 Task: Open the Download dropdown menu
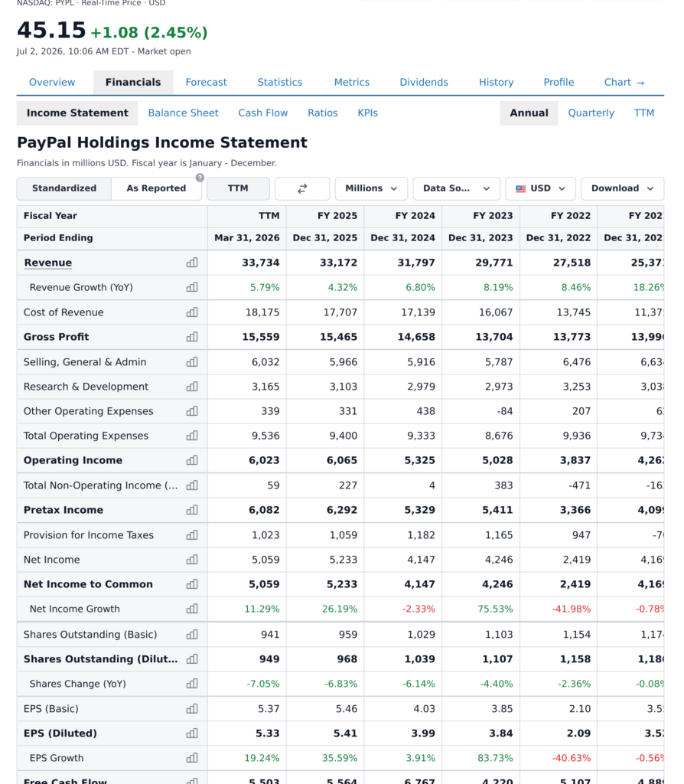point(622,188)
